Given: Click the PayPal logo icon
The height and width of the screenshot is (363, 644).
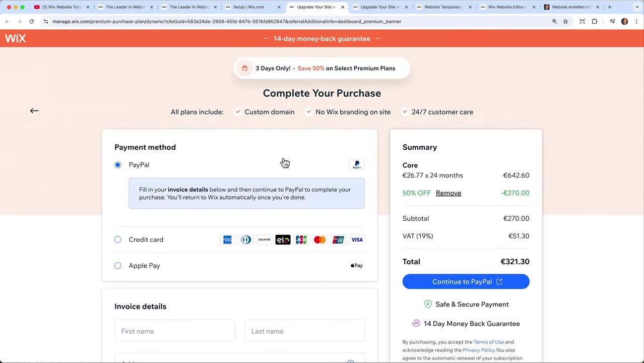Looking at the screenshot, I should [x=357, y=165].
